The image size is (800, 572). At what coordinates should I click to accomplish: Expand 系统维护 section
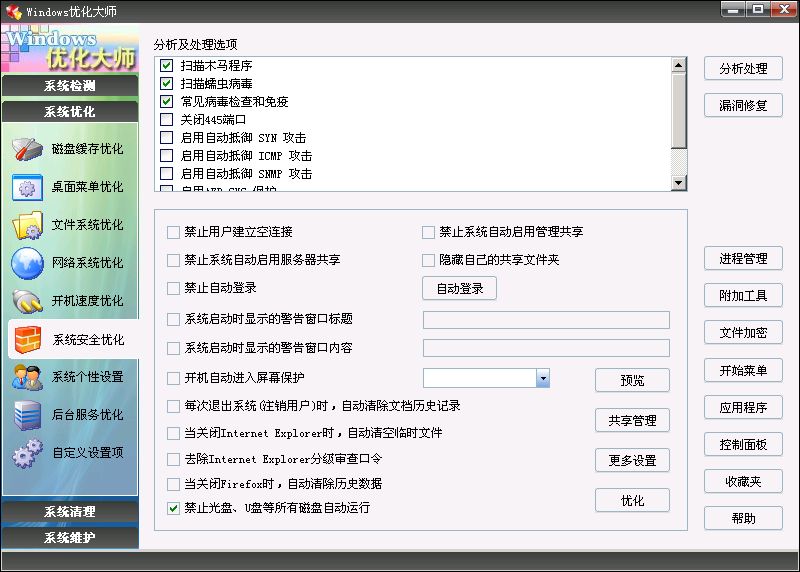coord(70,537)
